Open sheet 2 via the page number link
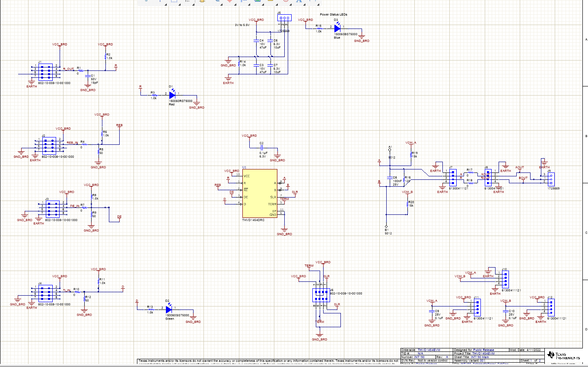 pyautogui.click(x=540, y=361)
